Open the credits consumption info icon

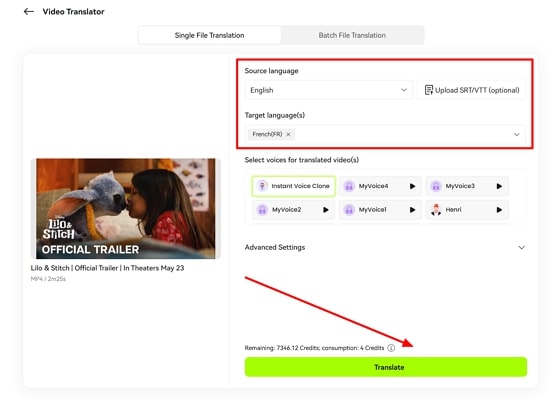click(391, 348)
